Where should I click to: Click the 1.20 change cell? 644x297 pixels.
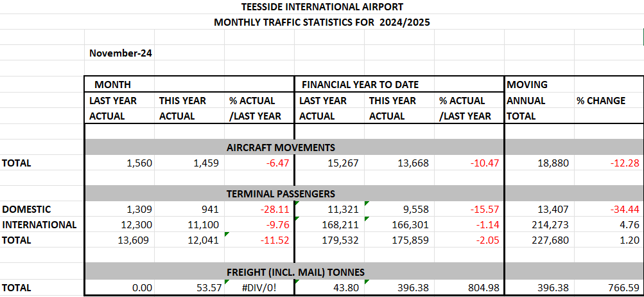608,240
